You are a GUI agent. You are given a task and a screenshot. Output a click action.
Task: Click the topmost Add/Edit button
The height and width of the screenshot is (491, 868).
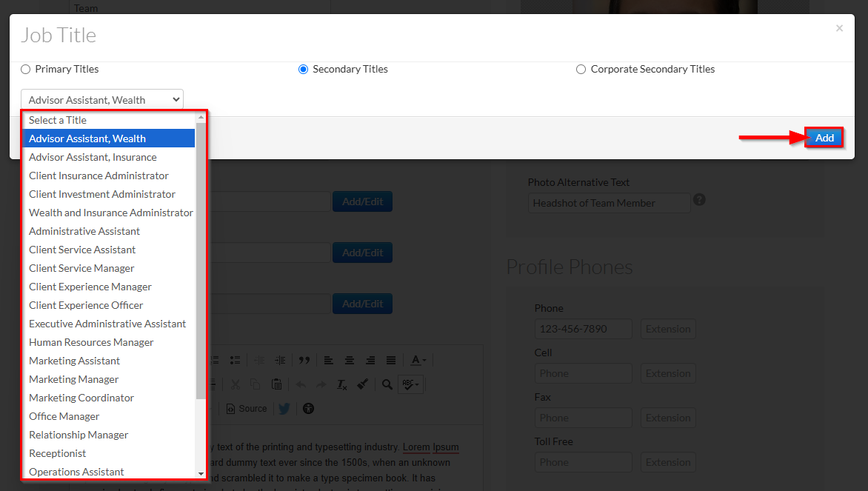[x=363, y=201]
